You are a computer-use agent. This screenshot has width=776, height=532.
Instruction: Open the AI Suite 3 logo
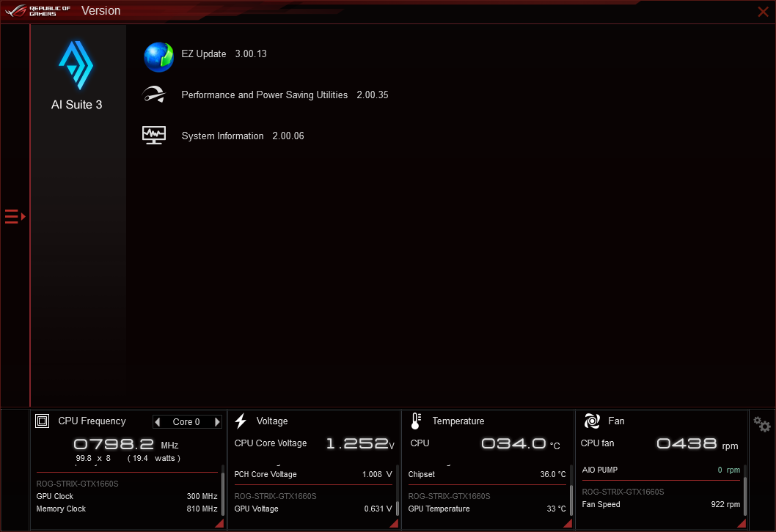point(76,66)
